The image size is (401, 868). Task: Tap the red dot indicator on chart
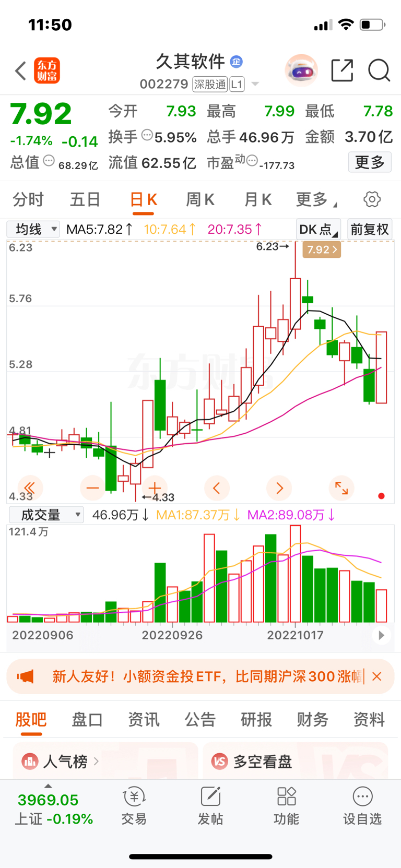(x=382, y=496)
